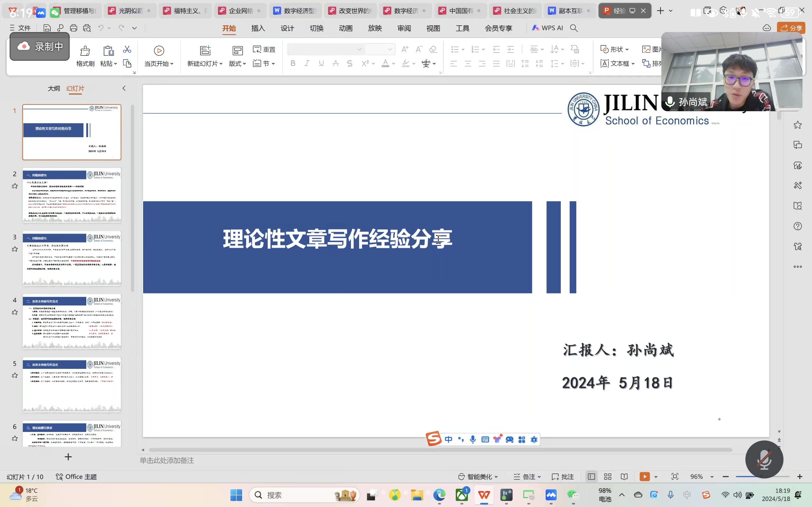Click the clear formatting eraser icon
812x507 pixels.
[433, 49]
